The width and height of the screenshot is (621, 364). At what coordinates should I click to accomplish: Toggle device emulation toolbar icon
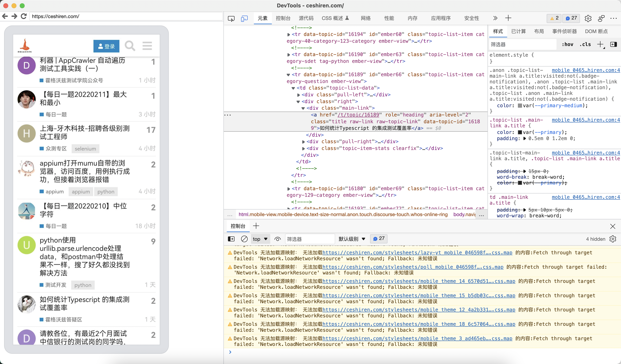pos(244,18)
